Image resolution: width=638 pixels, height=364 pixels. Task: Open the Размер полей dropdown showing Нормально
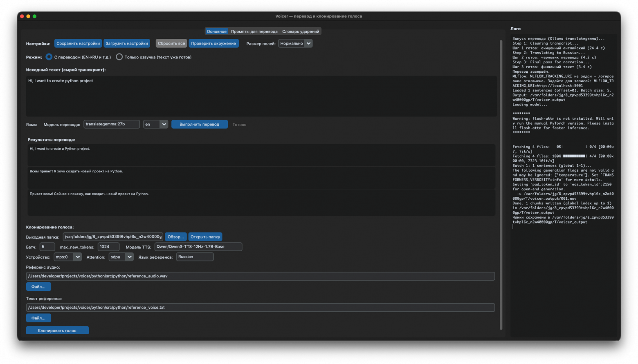[295, 43]
